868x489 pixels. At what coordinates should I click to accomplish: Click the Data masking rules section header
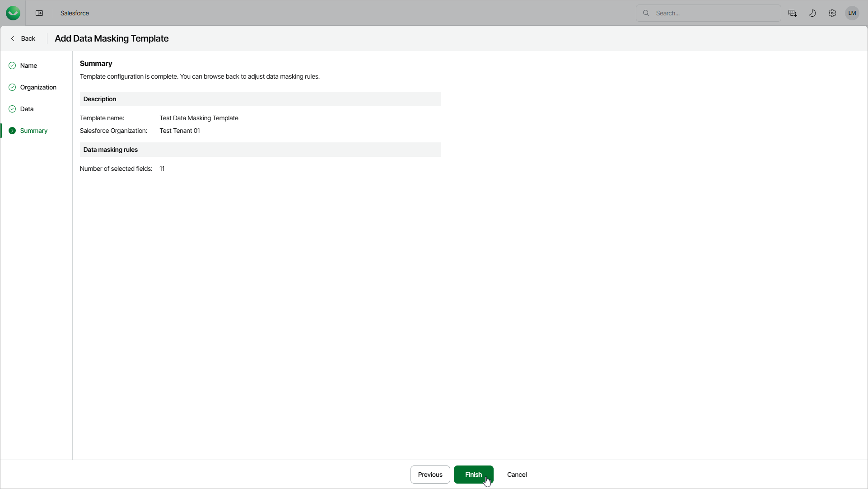pyautogui.click(x=111, y=150)
